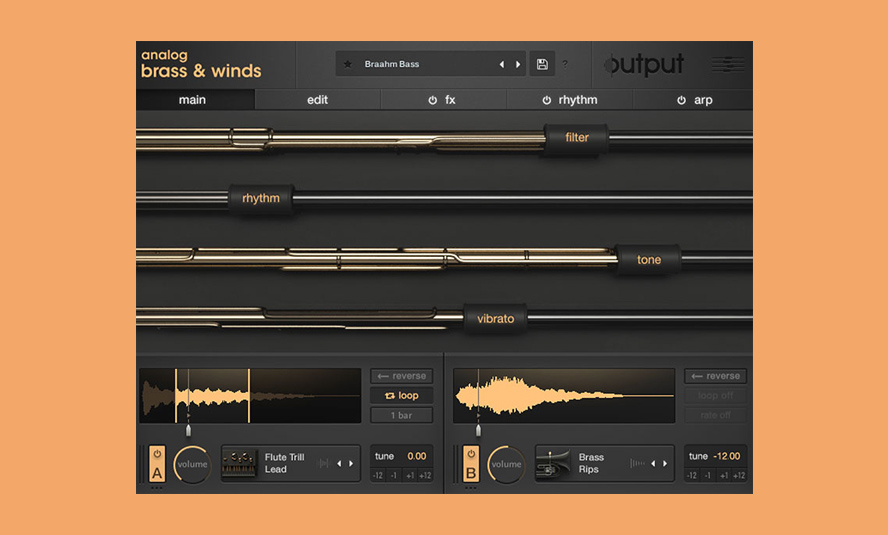The image size is (888, 535).
Task: Select next source for layer A
Action: point(351,464)
